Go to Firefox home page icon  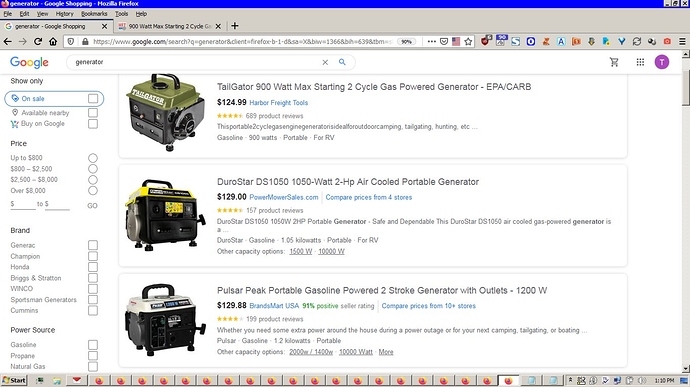coord(53,41)
